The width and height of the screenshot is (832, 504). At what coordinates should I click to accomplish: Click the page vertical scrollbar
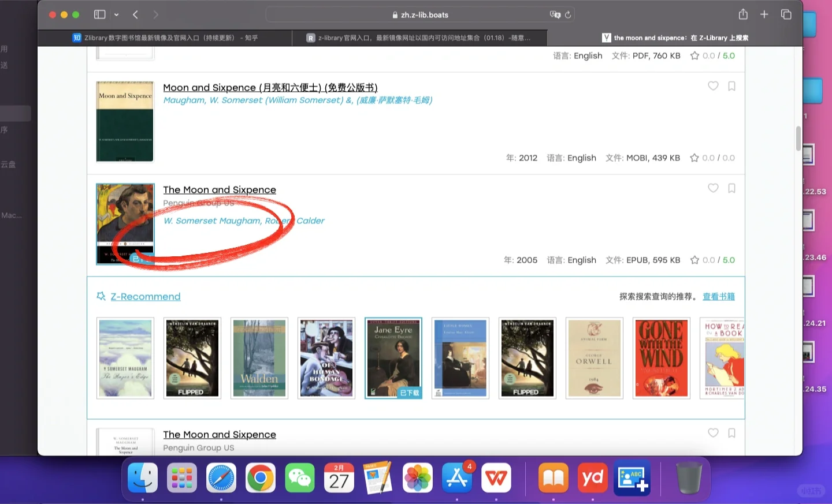coord(798,139)
